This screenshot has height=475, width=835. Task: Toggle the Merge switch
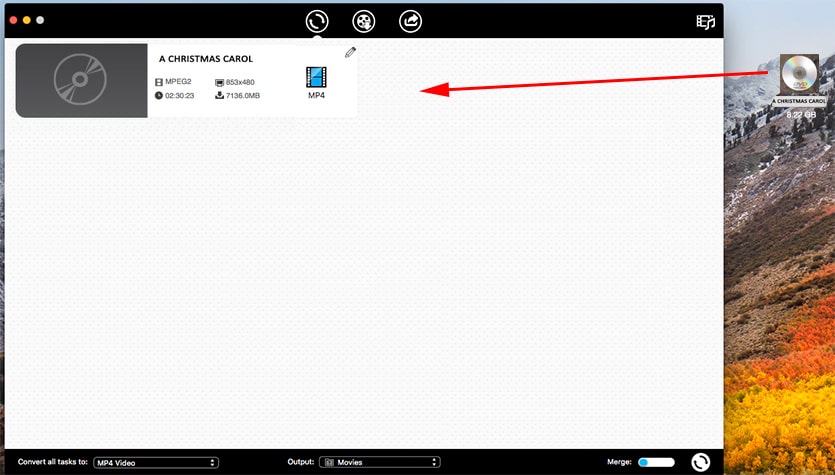click(x=656, y=462)
